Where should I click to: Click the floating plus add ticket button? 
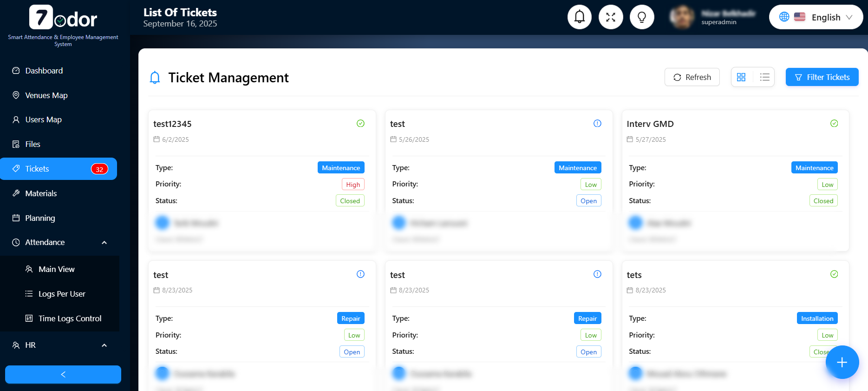click(x=842, y=362)
